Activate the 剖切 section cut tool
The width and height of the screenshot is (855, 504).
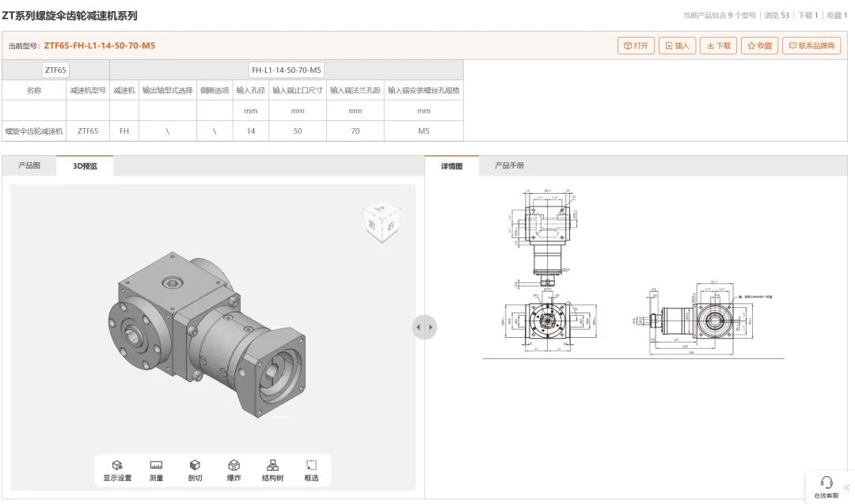tap(195, 471)
